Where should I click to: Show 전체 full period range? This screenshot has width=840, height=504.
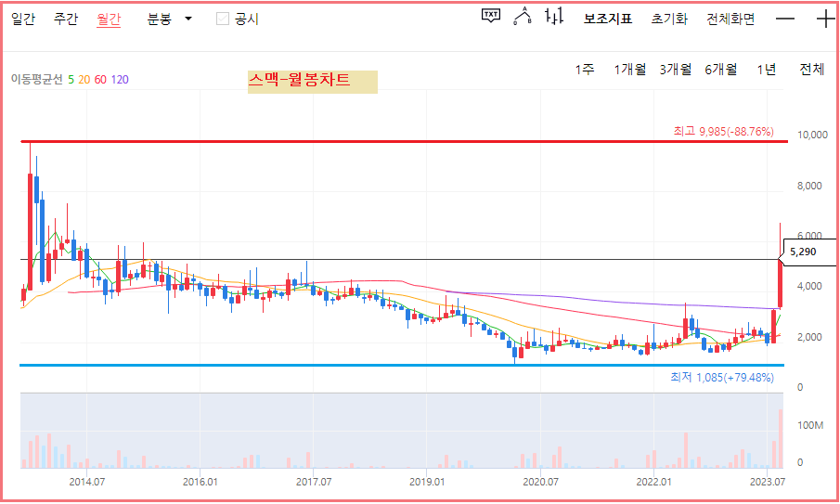point(811,69)
